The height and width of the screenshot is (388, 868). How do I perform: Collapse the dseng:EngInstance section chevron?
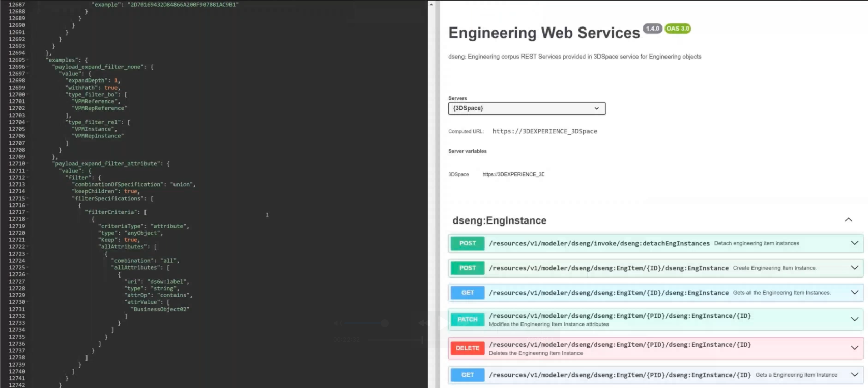pyautogui.click(x=848, y=220)
